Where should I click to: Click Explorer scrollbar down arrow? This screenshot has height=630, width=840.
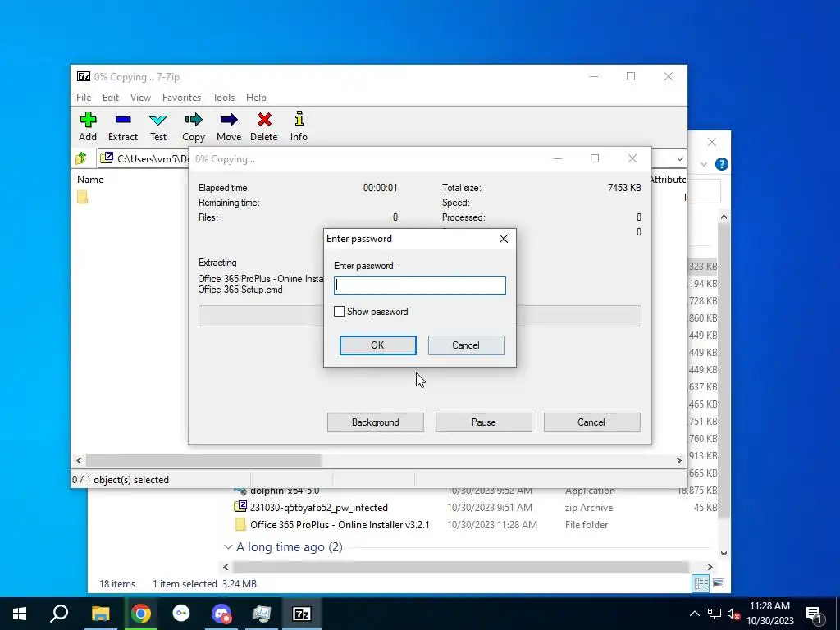click(724, 554)
